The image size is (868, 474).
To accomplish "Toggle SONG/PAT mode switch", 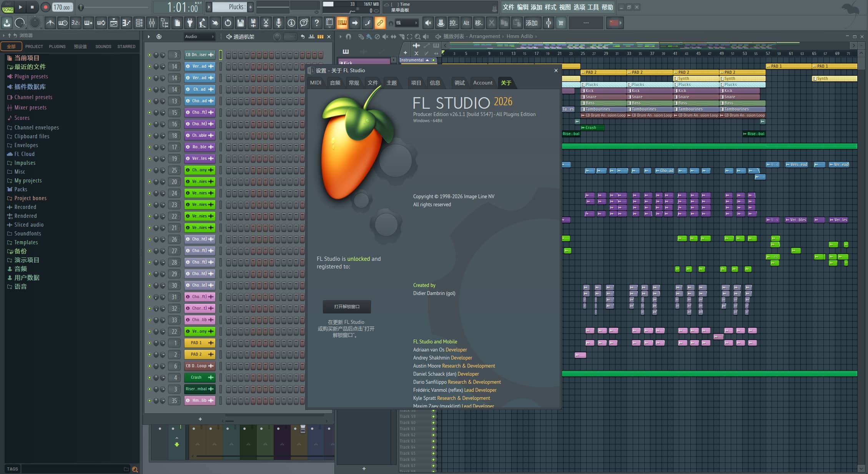I will click(8, 7).
